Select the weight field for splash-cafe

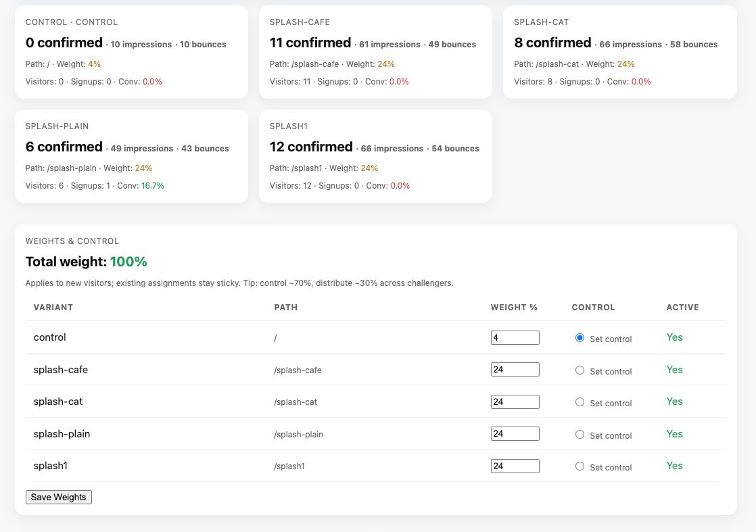[x=515, y=369]
